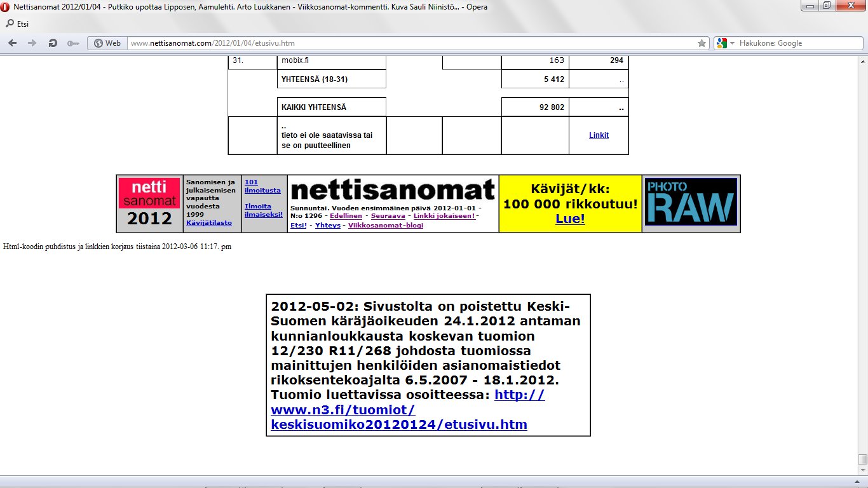868x488 pixels.
Task: Follow the Ilmoita ilmaiseksi! link
Action: coord(264,210)
